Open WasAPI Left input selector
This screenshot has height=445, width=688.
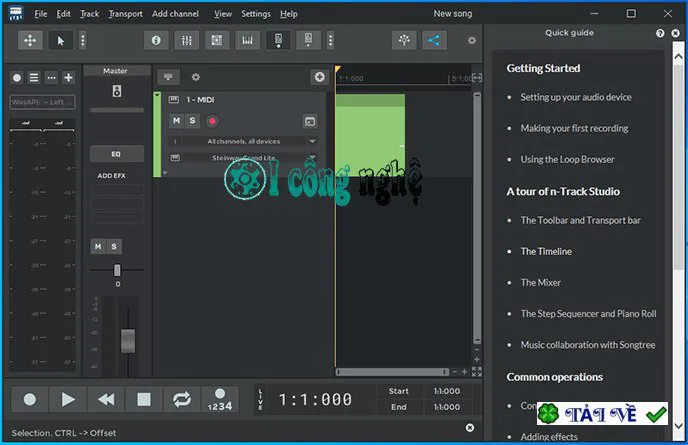[x=42, y=102]
